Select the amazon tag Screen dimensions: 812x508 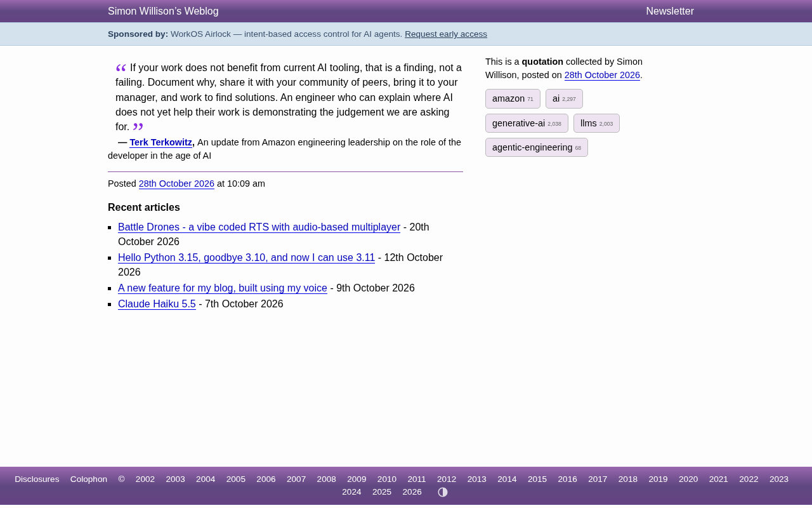[x=513, y=98]
